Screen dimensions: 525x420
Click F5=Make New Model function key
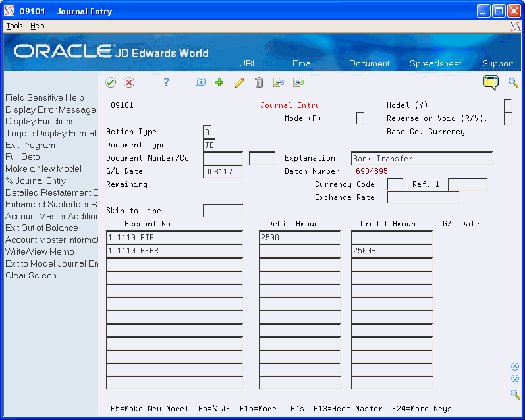pos(150,409)
